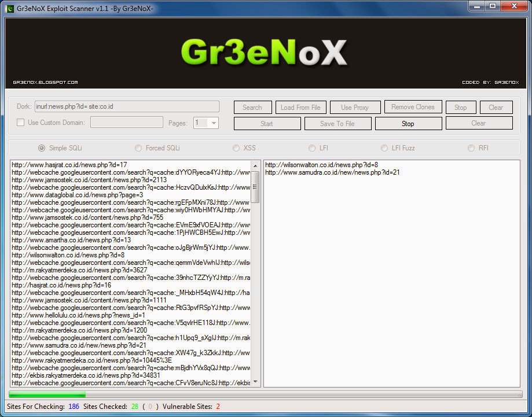This screenshot has height=417, width=532.
Task: Click the green progress bar at bottom
Action: pyautogui.click(x=46, y=393)
